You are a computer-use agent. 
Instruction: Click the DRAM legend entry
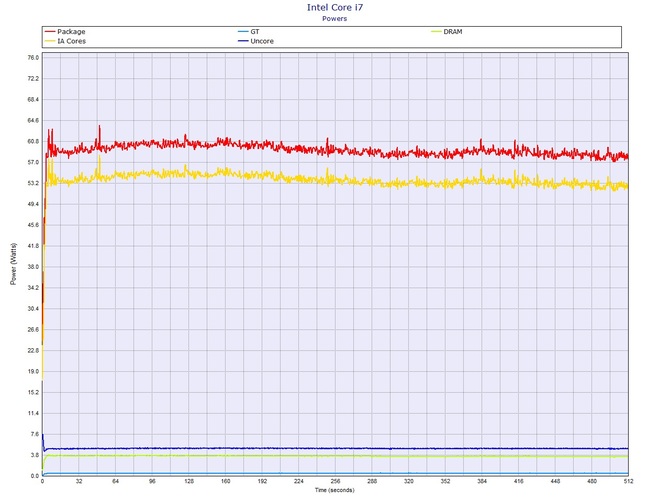(447, 32)
